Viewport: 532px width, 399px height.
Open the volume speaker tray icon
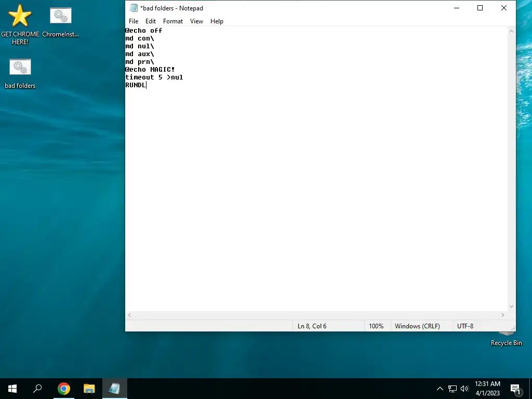pyautogui.click(x=464, y=389)
